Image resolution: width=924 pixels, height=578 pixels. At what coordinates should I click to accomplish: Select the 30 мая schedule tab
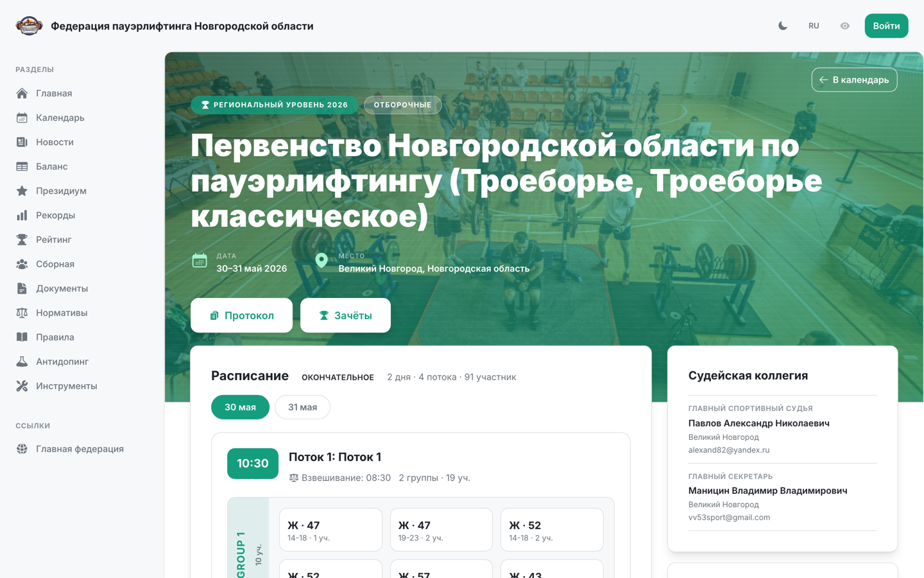[240, 407]
